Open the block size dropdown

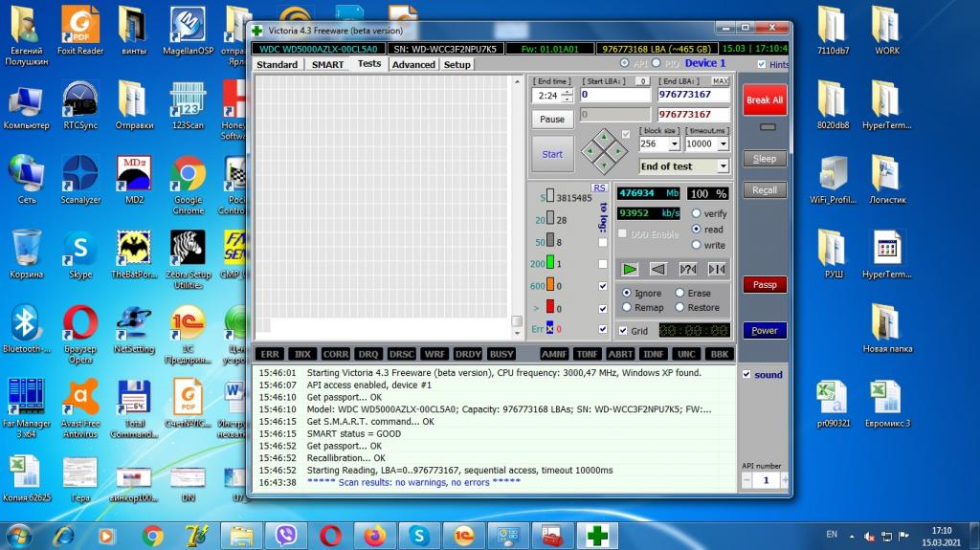[675, 143]
